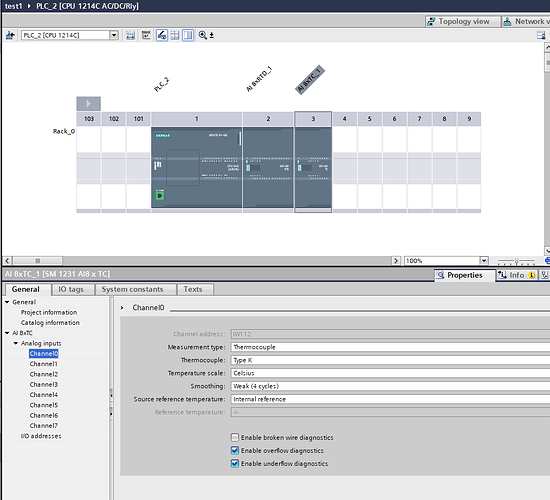Click the AI 8xRTD_1 rotated label
The width and height of the screenshot is (550, 500).
[x=259, y=79]
